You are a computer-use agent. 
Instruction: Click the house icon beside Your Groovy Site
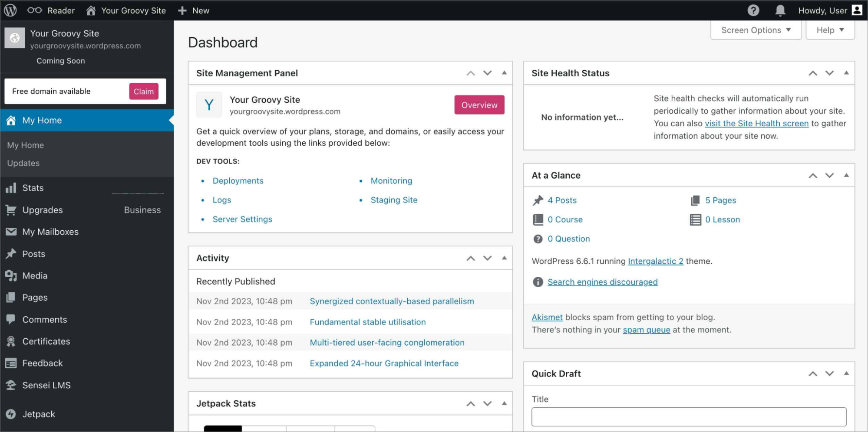click(91, 10)
